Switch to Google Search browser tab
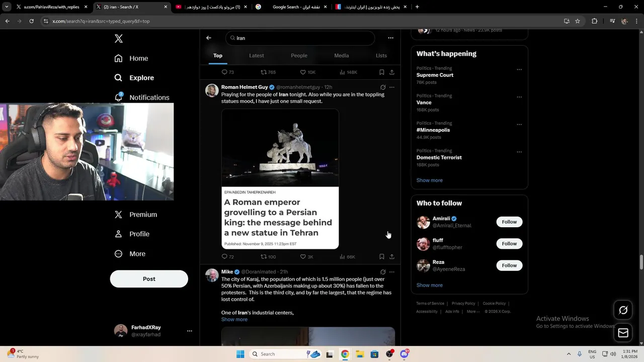 coord(292,7)
